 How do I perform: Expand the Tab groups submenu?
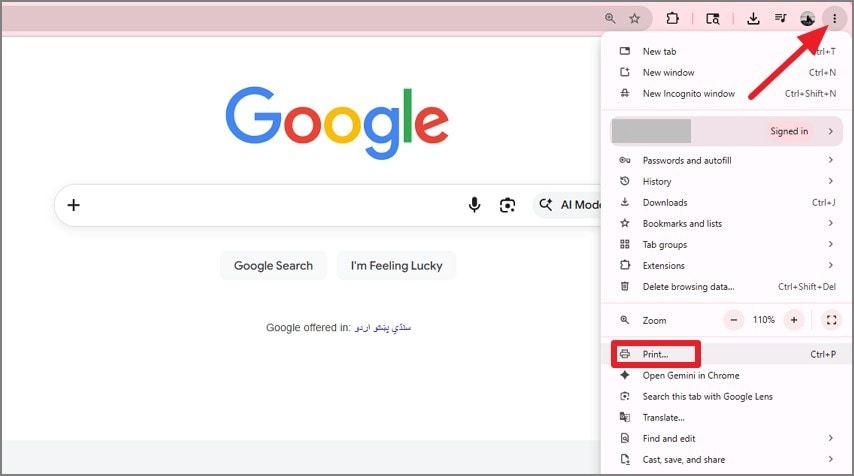point(727,245)
